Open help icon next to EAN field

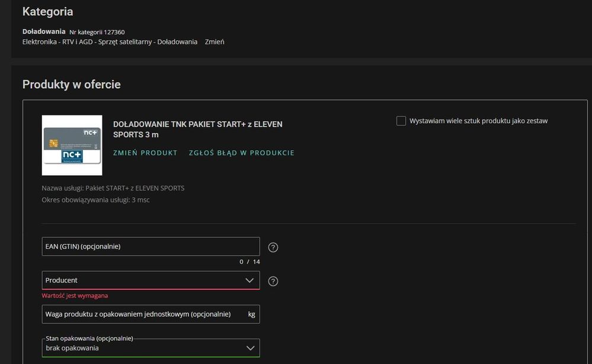[x=273, y=247]
